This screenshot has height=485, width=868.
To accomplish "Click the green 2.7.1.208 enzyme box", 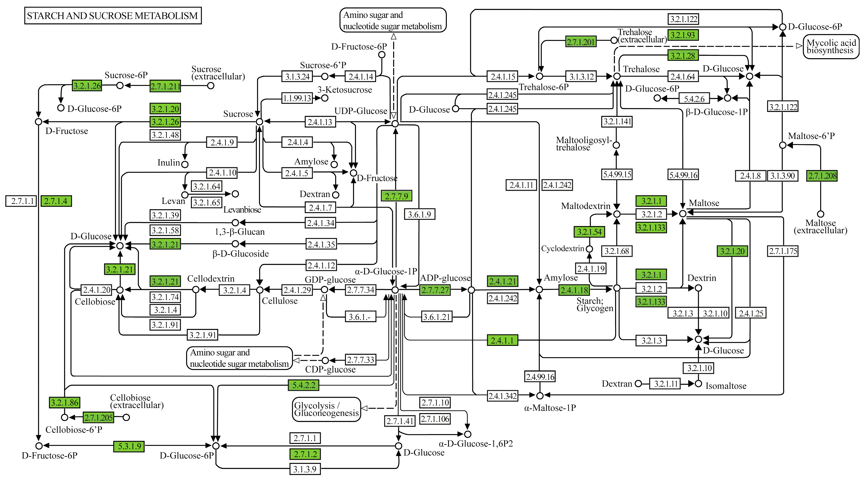I will point(822,176).
